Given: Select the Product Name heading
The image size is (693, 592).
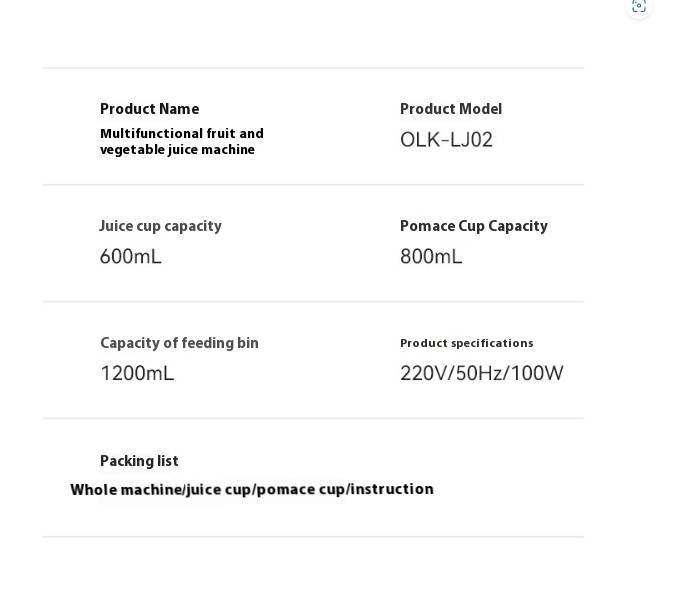Looking at the screenshot, I should pyautogui.click(x=149, y=109).
